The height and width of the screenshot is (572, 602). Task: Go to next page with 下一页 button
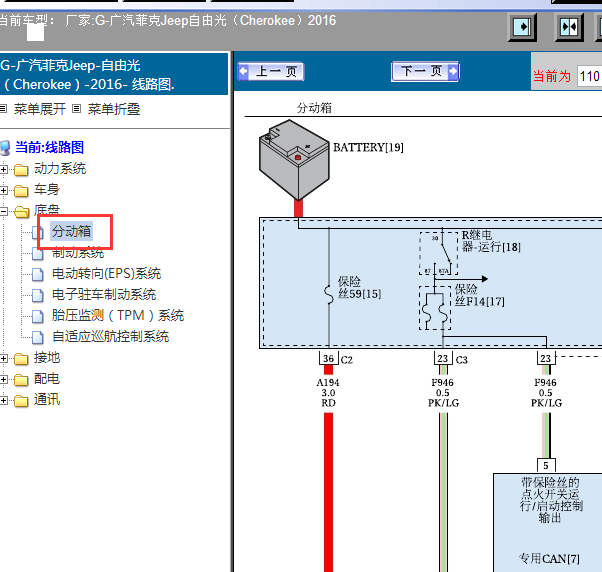425,71
